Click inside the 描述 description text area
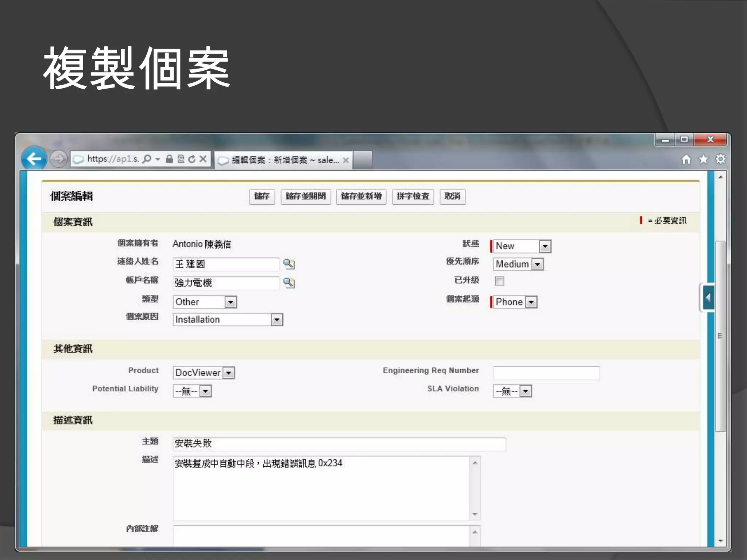 point(321,488)
